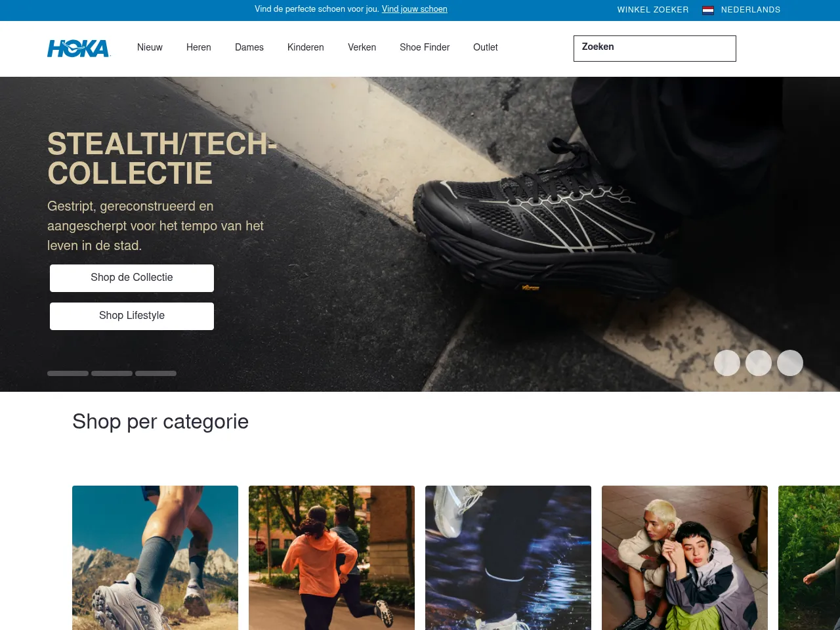This screenshot has width=840, height=630.
Task: Open the Heren menu
Action: 199,47
